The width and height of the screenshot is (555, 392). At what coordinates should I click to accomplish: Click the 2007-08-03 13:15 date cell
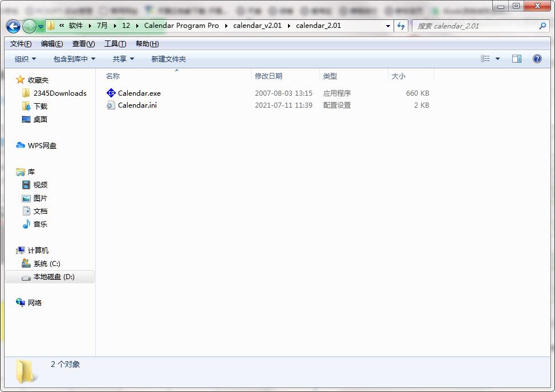click(283, 93)
